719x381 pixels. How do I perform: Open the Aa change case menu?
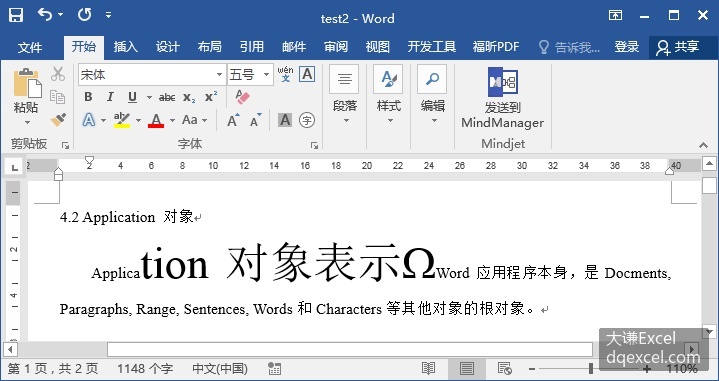[x=194, y=120]
